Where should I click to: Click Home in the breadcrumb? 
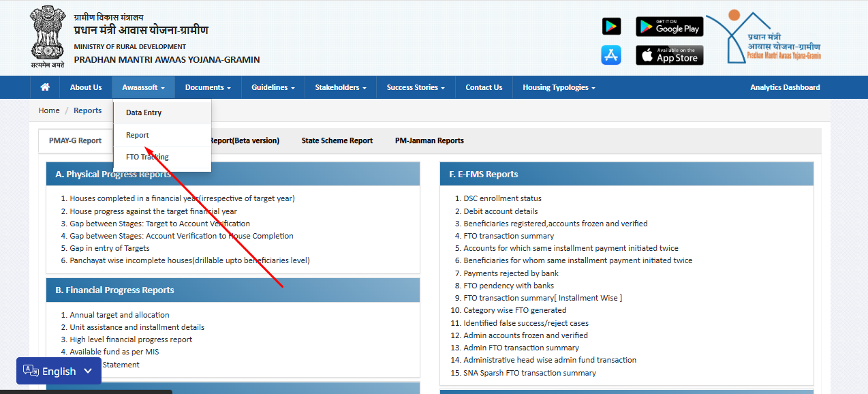(49, 110)
